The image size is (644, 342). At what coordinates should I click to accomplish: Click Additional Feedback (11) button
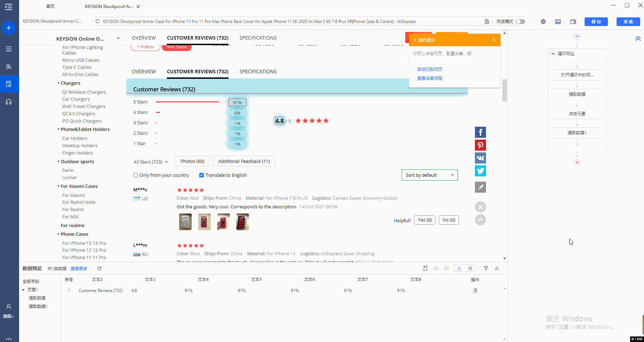point(244,161)
